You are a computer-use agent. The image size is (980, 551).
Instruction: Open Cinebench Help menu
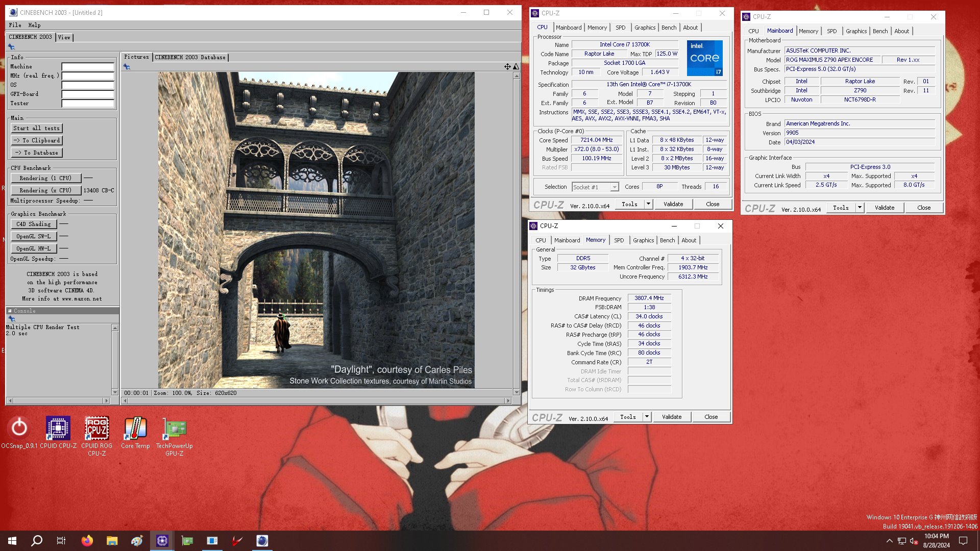[x=34, y=25]
